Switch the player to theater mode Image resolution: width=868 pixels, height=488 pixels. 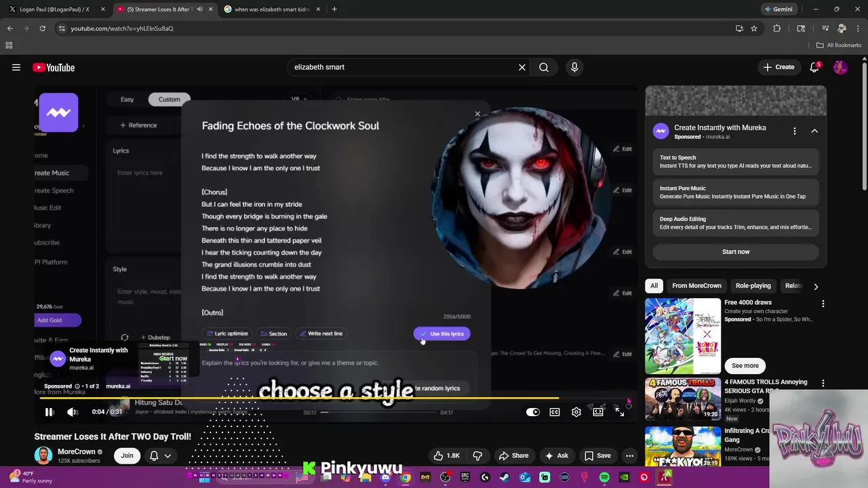(x=598, y=411)
